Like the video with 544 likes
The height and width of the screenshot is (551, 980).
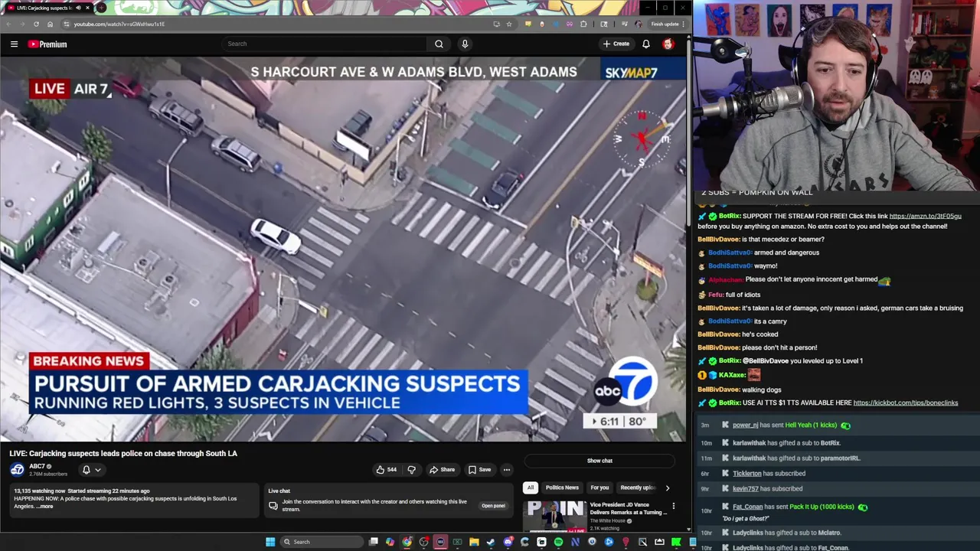[387, 470]
